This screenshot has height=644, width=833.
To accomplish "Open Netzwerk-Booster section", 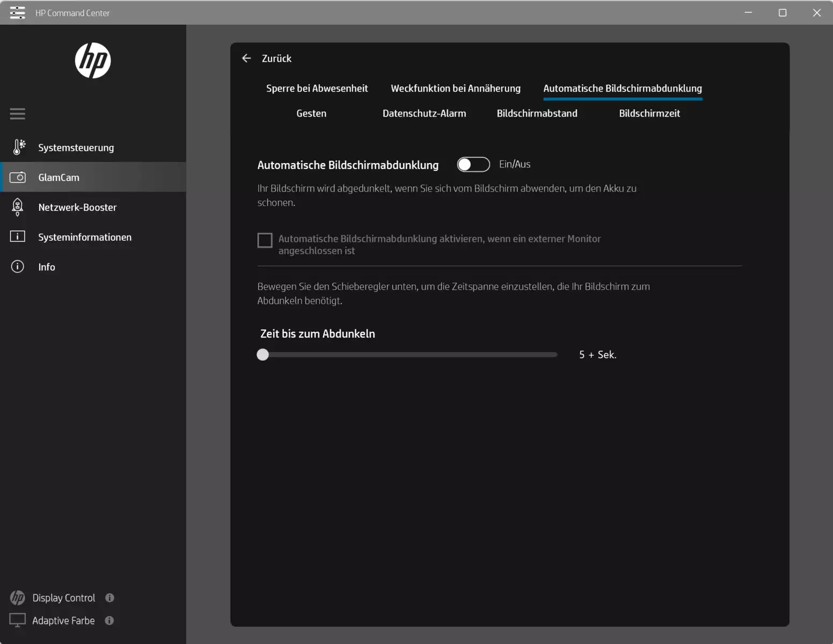I will (93, 207).
